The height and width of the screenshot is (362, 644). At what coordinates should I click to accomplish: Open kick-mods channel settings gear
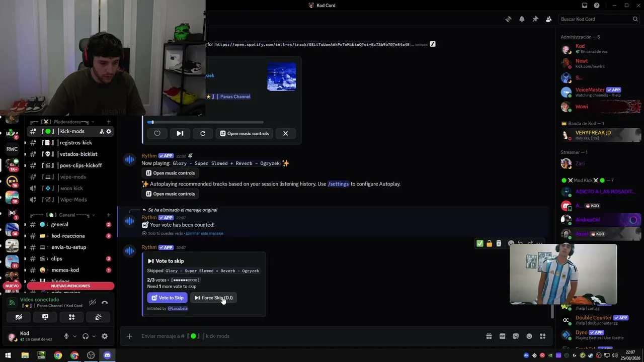point(108,131)
